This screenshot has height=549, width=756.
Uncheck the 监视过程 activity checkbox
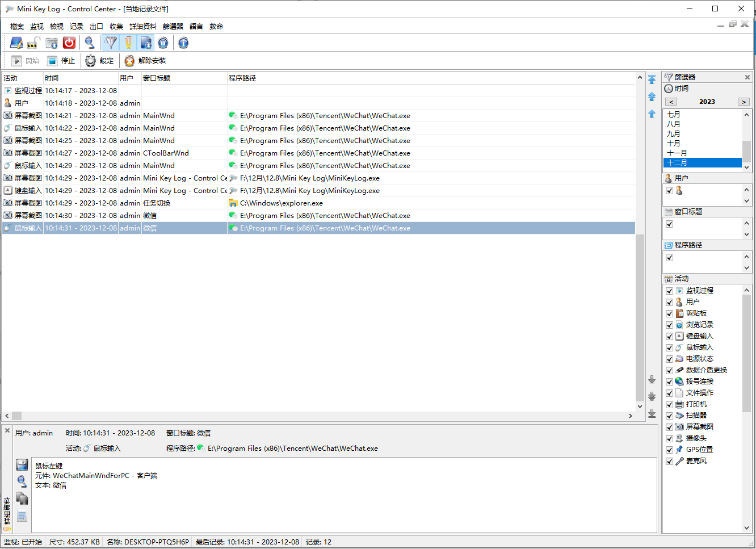point(669,291)
